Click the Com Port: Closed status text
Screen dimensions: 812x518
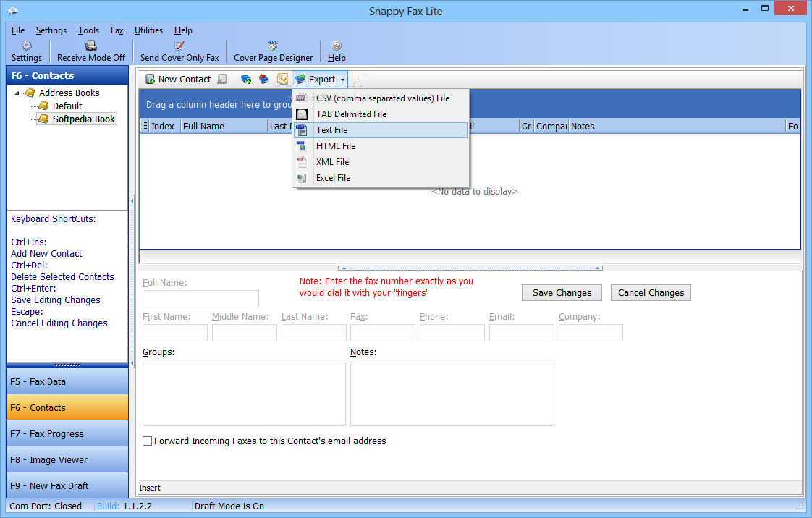click(x=46, y=506)
